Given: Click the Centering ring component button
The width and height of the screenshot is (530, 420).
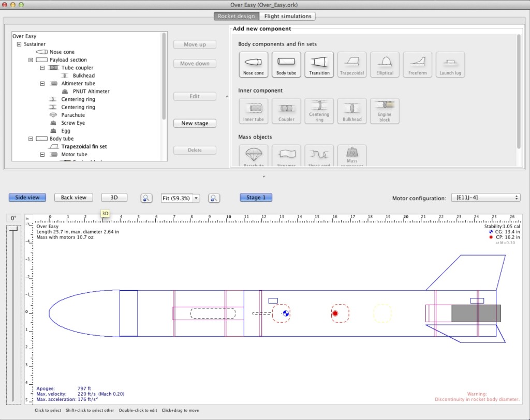Looking at the screenshot, I should click(x=319, y=111).
